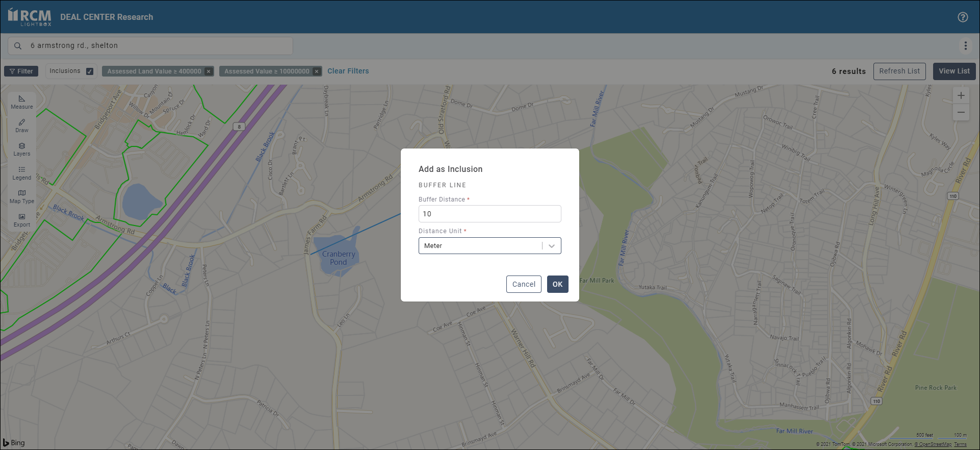Zoom out on the map
The image size is (980, 450).
tap(961, 112)
